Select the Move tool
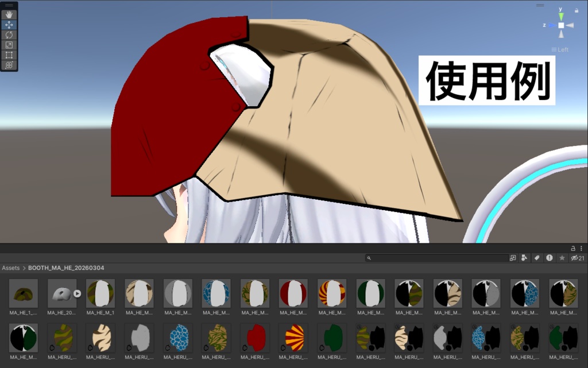Screen dimensions: 588x368 9,25
